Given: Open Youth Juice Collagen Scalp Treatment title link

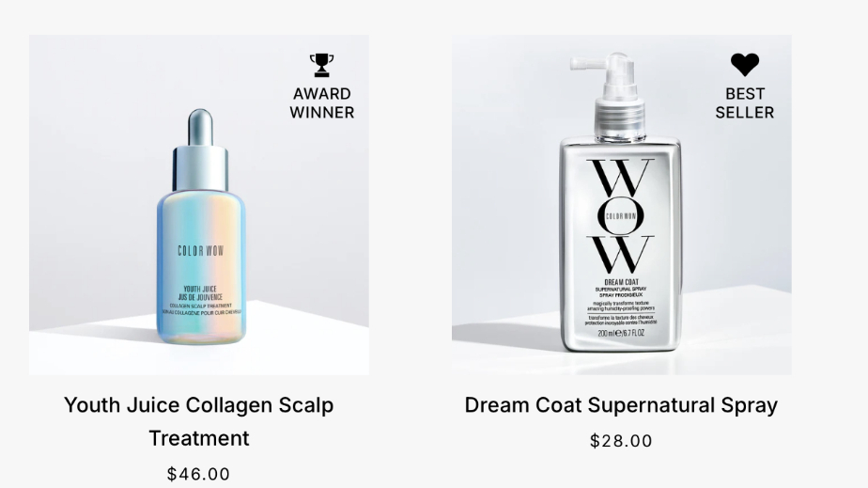Looking at the screenshot, I should [199, 421].
